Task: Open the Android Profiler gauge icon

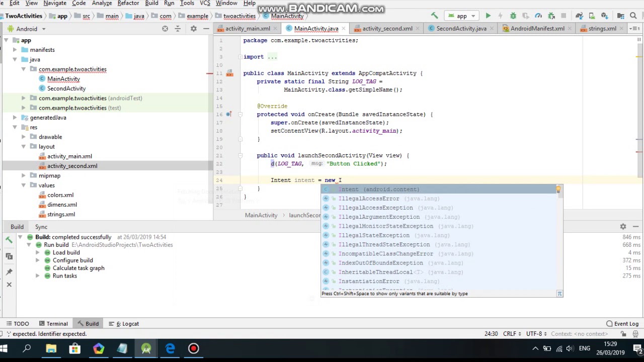Action: tap(538, 16)
